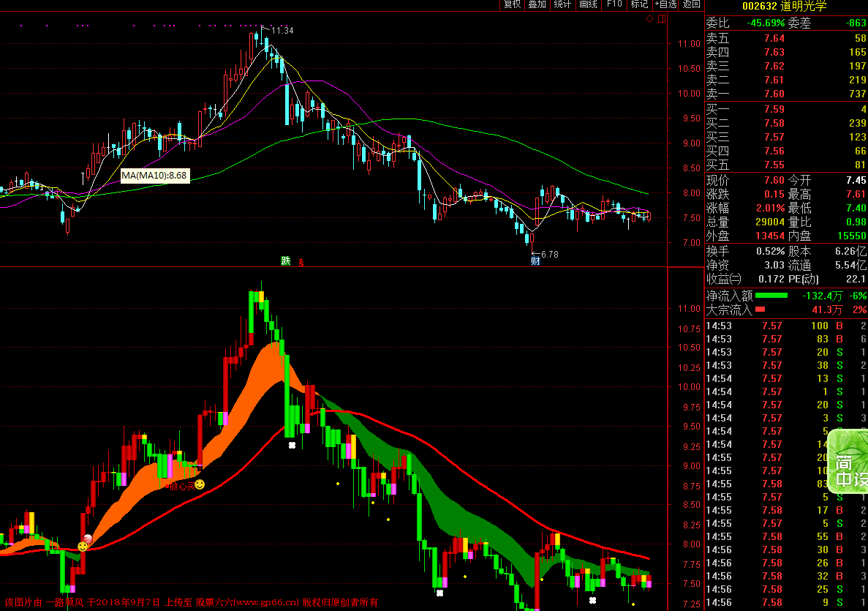Open the 统计 statistics menu

562,4
